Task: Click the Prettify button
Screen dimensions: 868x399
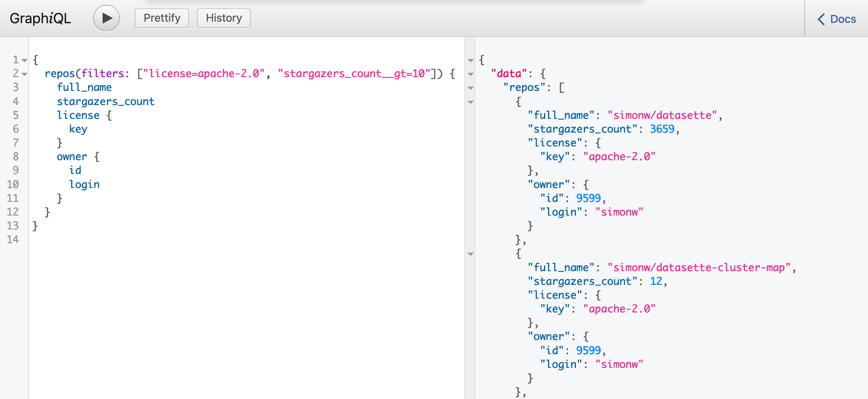Action: pyautogui.click(x=162, y=18)
